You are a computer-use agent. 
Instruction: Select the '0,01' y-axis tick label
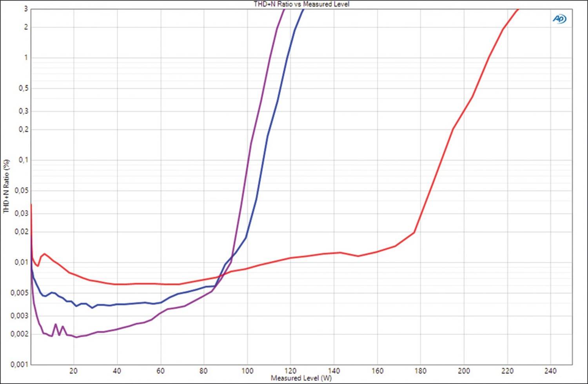tap(22, 262)
